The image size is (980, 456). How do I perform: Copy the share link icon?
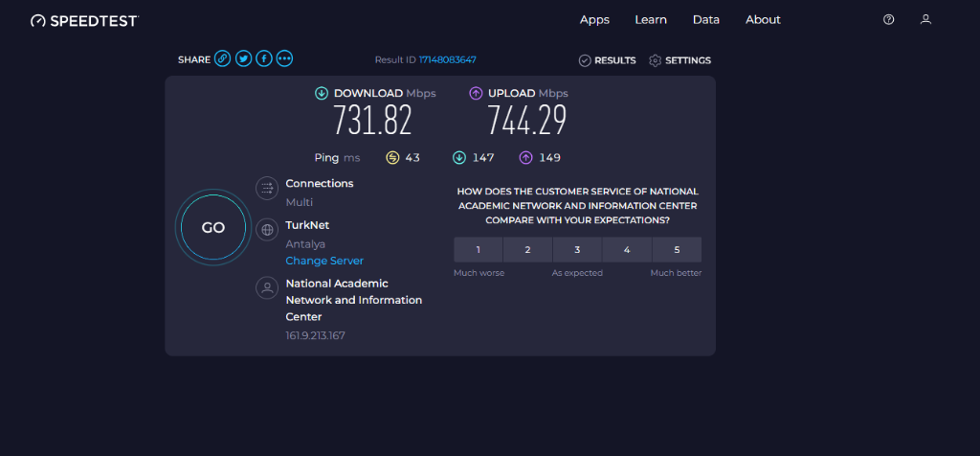[x=222, y=58]
